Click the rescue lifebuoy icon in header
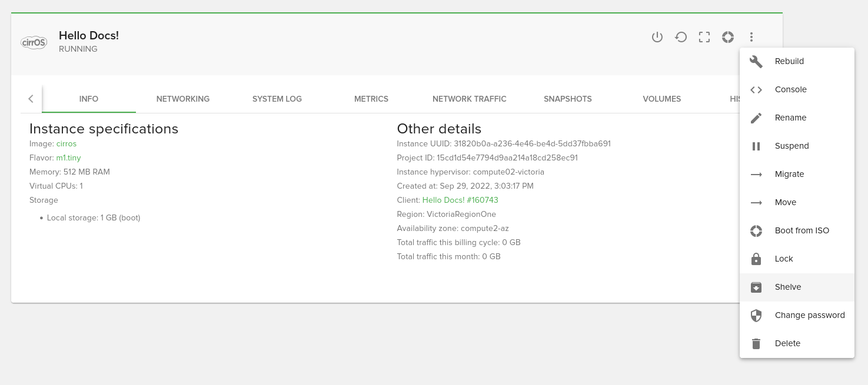 728,37
